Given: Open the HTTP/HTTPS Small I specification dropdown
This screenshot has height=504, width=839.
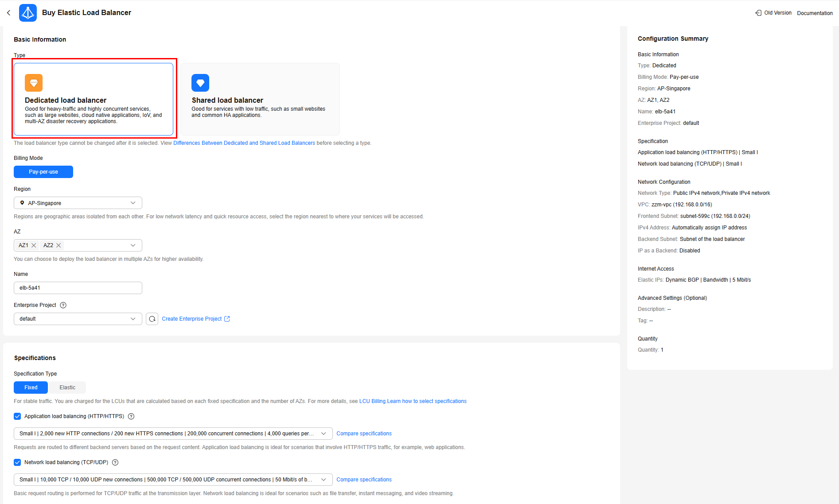Looking at the screenshot, I should [x=173, y=434].
